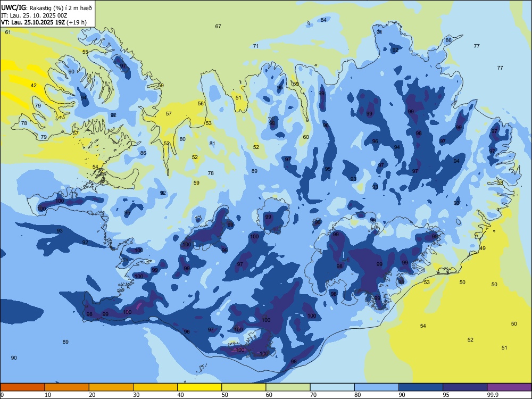Viewport: 532px width, 399px height.
Task: Click the 30–40 legend color swatch
Action: [155, 387]
